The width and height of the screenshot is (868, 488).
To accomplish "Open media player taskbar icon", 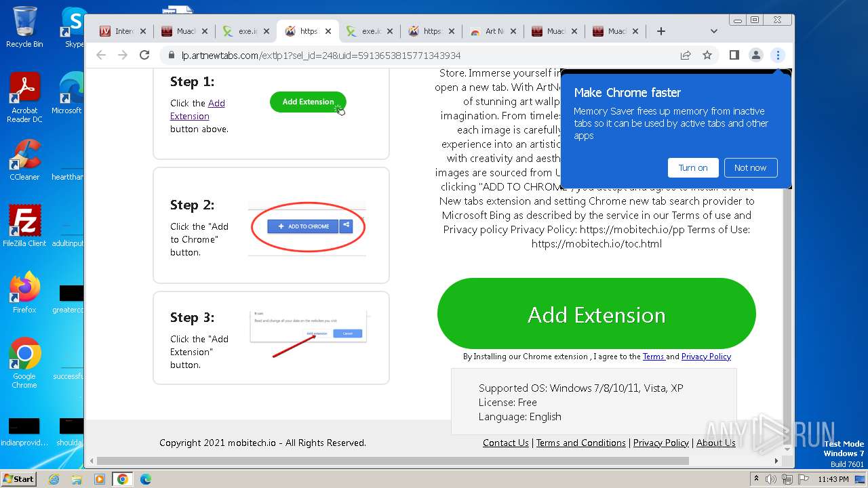I will click(100, 479).
